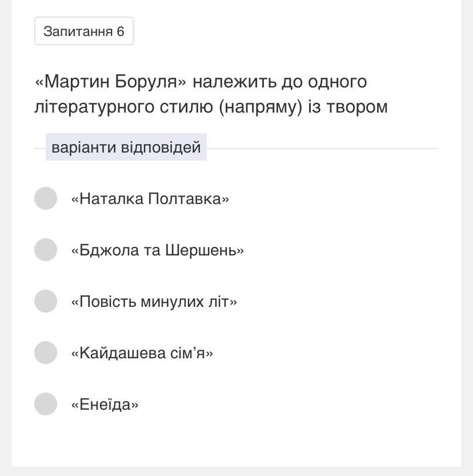Click the answer label «Повість минулих літ»
The height and width of the screenshot is (476, 473).
point(154,302)
